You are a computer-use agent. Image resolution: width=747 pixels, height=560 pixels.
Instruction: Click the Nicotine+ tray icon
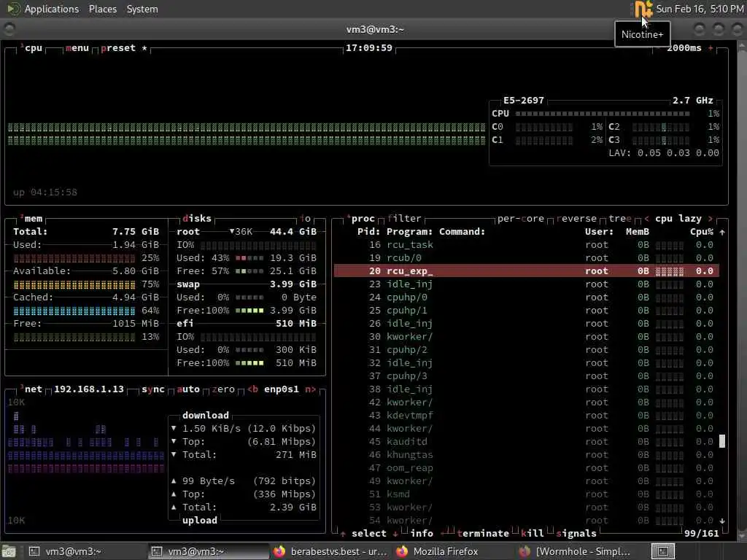pyautogui.click(x=643, y=9)
